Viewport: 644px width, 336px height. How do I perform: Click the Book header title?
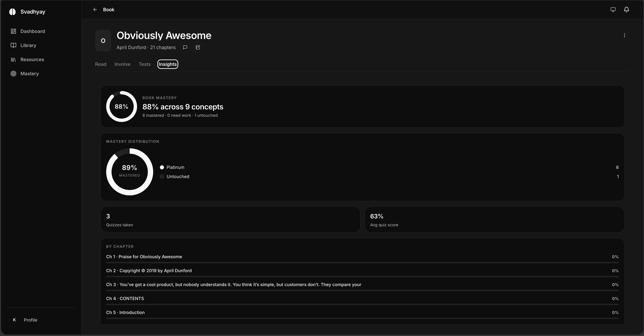[109, 10]
